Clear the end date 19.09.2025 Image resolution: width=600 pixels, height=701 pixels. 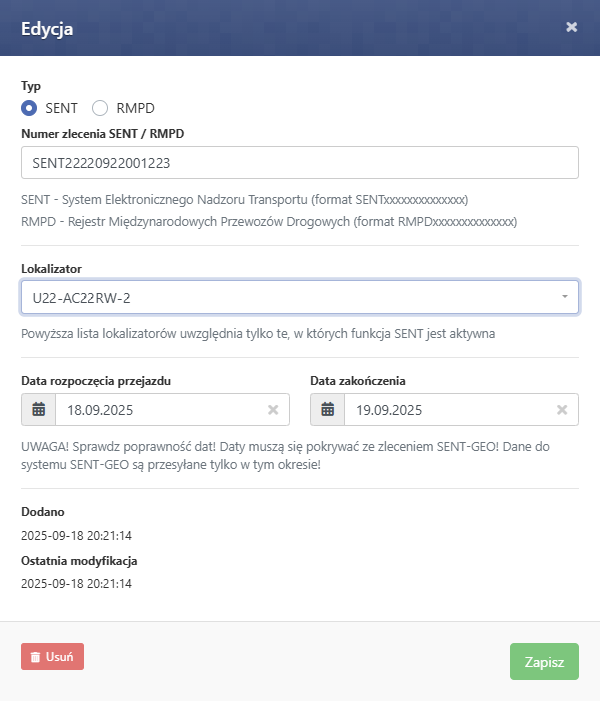point(562,410)
